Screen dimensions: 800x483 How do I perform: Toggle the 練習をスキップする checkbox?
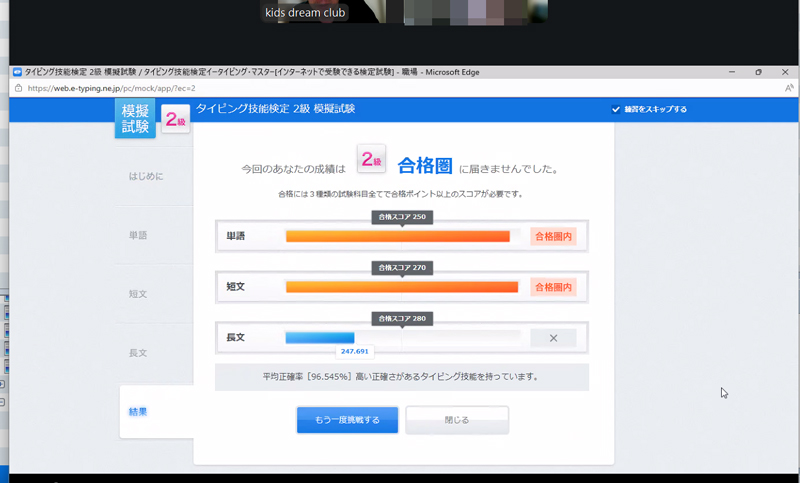tap(615, 109)
